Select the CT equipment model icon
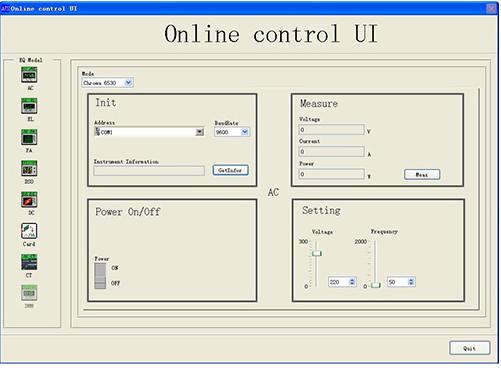The width and height of the screenshot is (501, 373). point(29,262)
